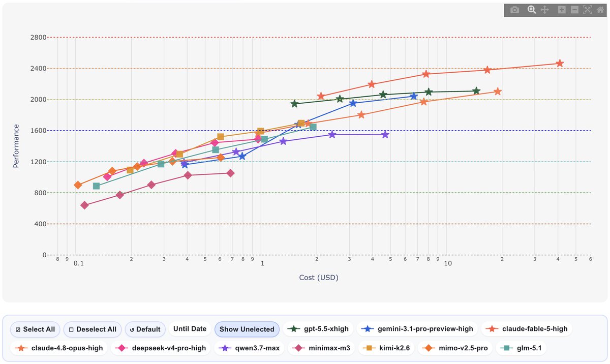The image size is (610, 364).
Task: Click the 2000 y-axis tick label
Action: pyautogui.click(x=38, y=99)
